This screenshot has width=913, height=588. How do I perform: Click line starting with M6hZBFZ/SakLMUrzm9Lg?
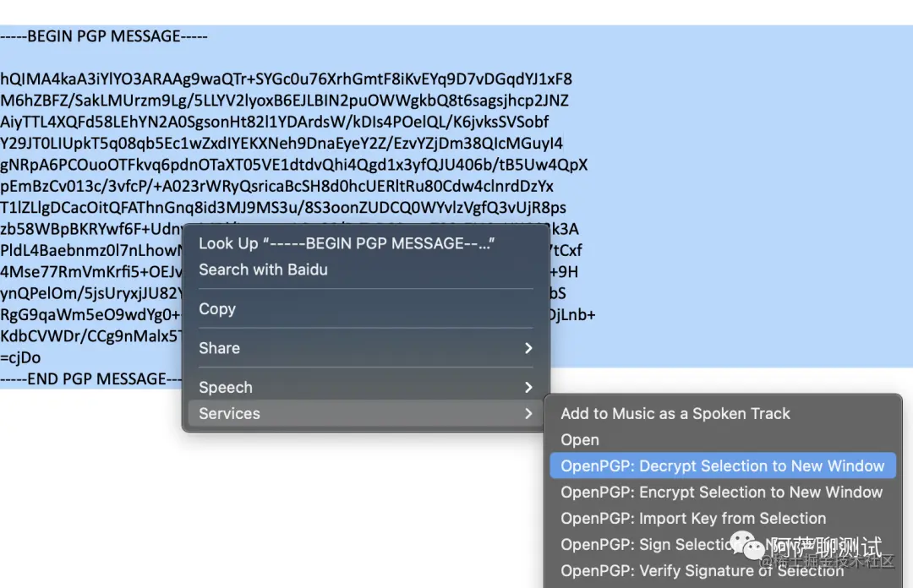coord(284,101)
